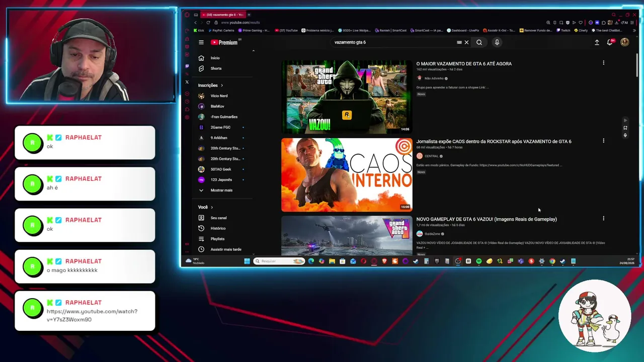Open File Explorer from the taskbar
The image size is (644, 362).
tap(332, 261)
